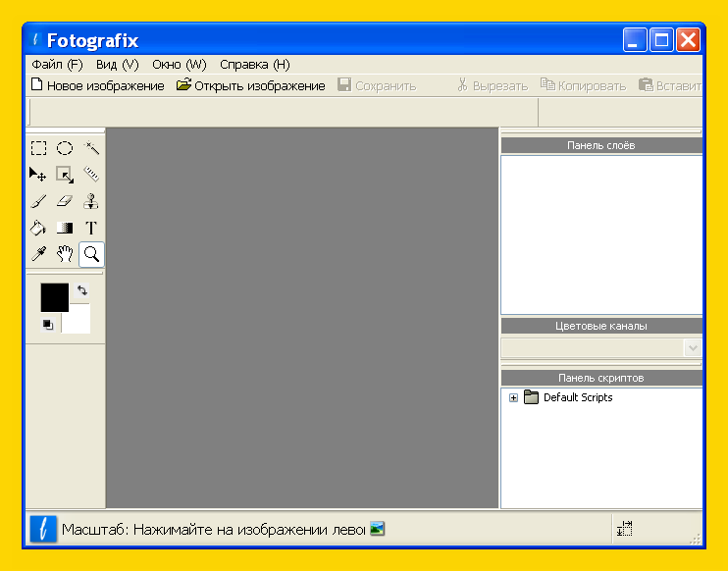Select the Gradient tool
The width and height of the screenshot is (728, 571).
[x=65, y=228]
